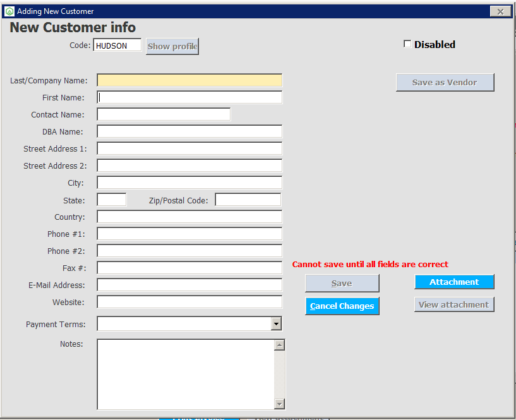This screenshot has height=420, width=516.
Task: Click the app icon in title bar
Action: point(9,11)
